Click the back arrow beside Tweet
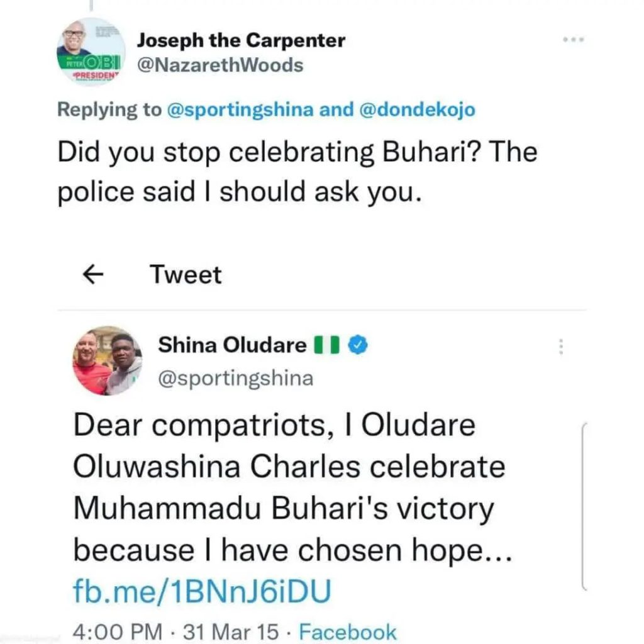644x644 pixels. 93,275
